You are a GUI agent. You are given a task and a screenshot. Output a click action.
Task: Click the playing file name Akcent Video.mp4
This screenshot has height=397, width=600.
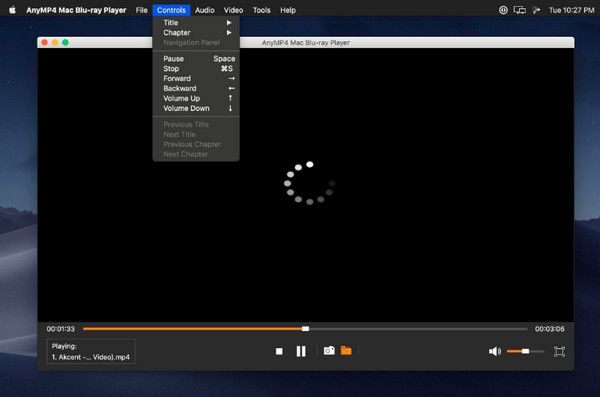click(91, 357)
